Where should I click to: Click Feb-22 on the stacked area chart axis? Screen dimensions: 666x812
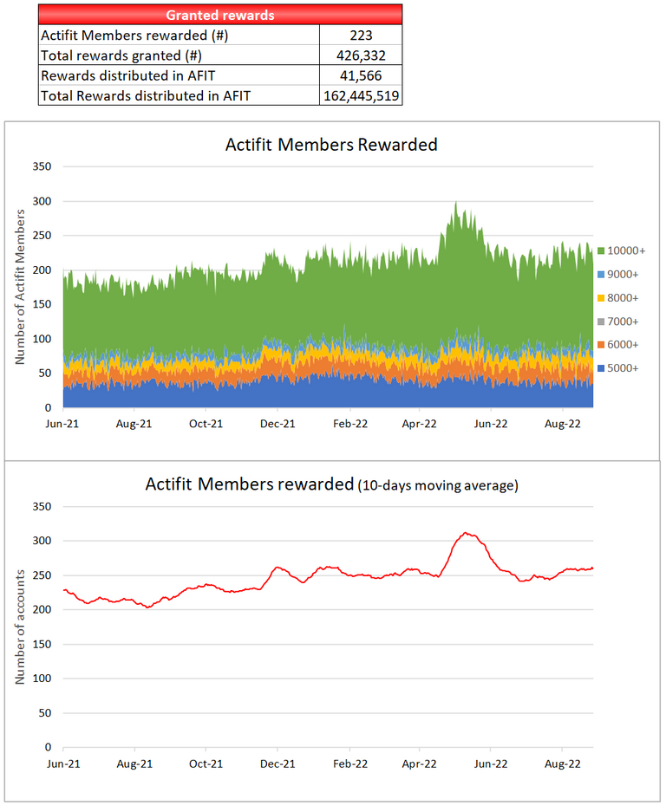pos(350,424)
